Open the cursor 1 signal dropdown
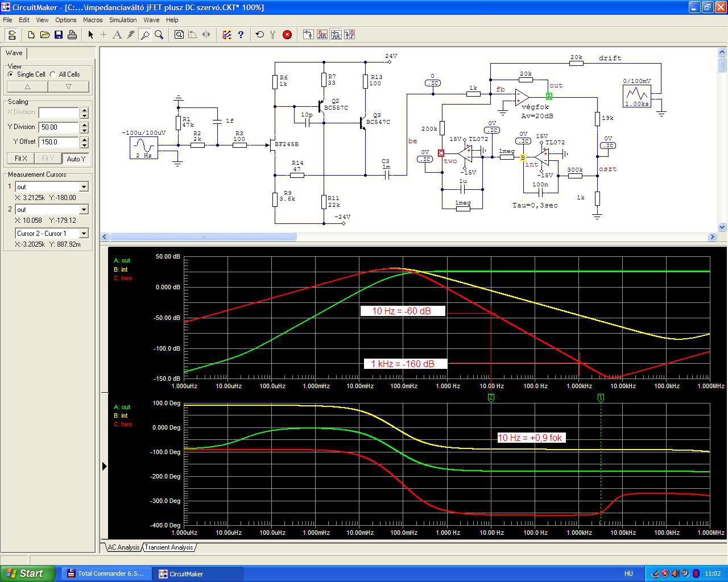Image resolution: width=728 pixels, height=582 pixels. [x=84, y=187]
